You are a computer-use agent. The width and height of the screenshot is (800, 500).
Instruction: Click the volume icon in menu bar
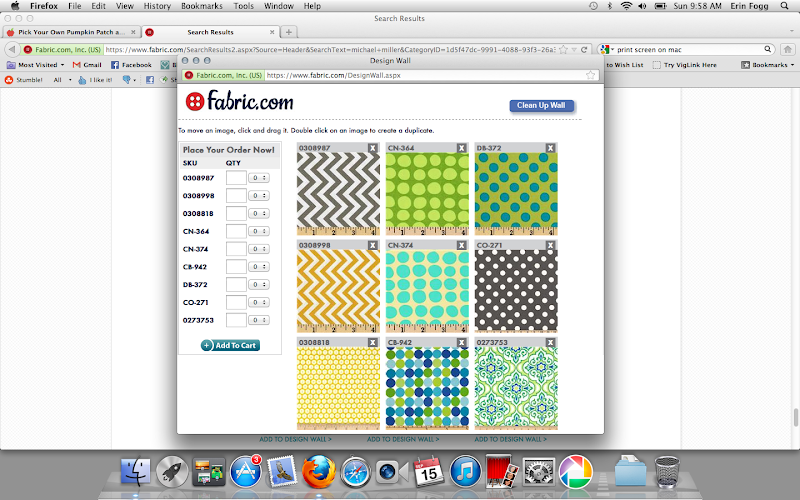(x=642, y=6)
